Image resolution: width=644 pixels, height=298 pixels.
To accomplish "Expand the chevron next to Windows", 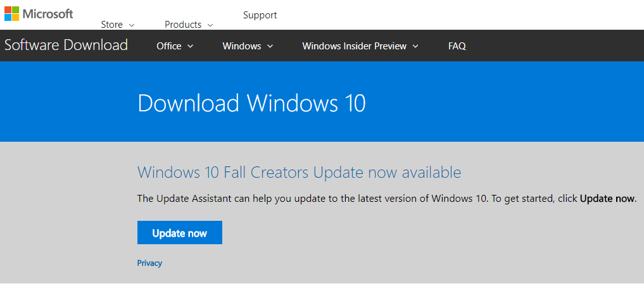I will (x=270, y=46).
